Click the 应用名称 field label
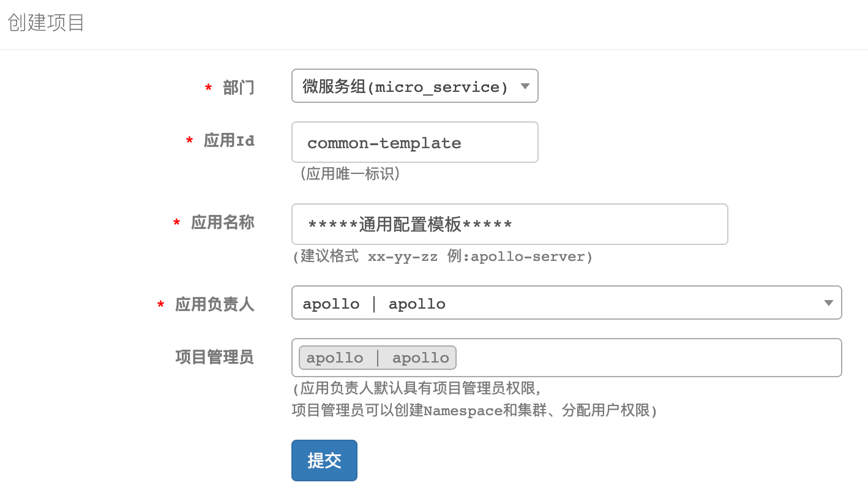868x485 pixels. click(x=222, y=222)
